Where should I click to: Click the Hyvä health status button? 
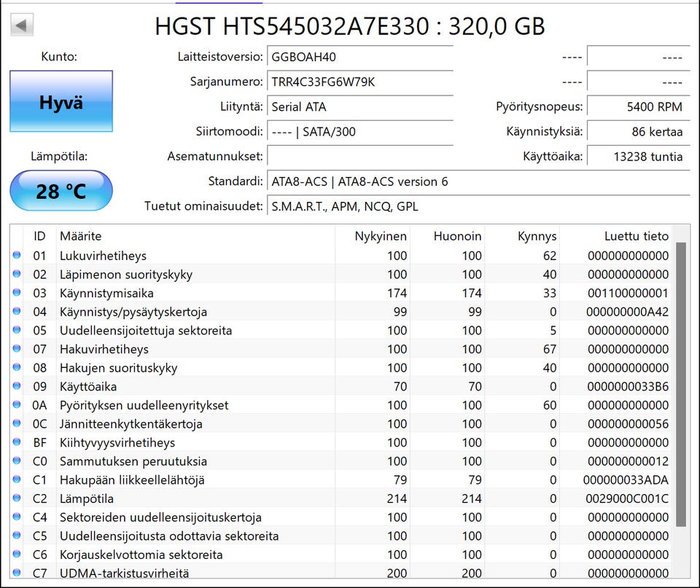[61, 101]
